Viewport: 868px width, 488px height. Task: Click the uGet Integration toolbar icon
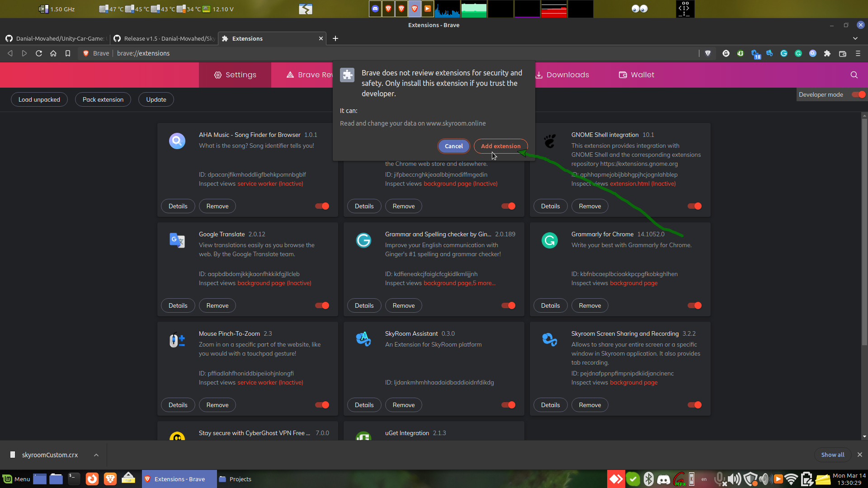coord(741,53)
